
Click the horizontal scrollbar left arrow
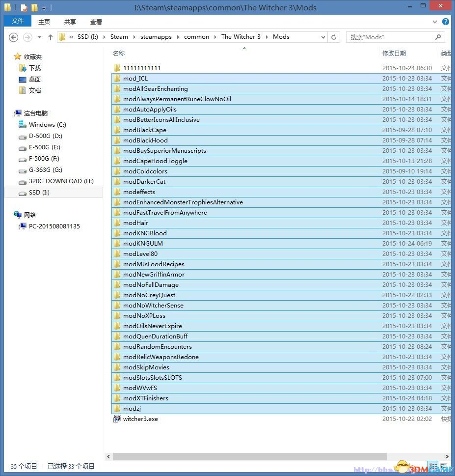pyautogui.click(x=108, y=456)
